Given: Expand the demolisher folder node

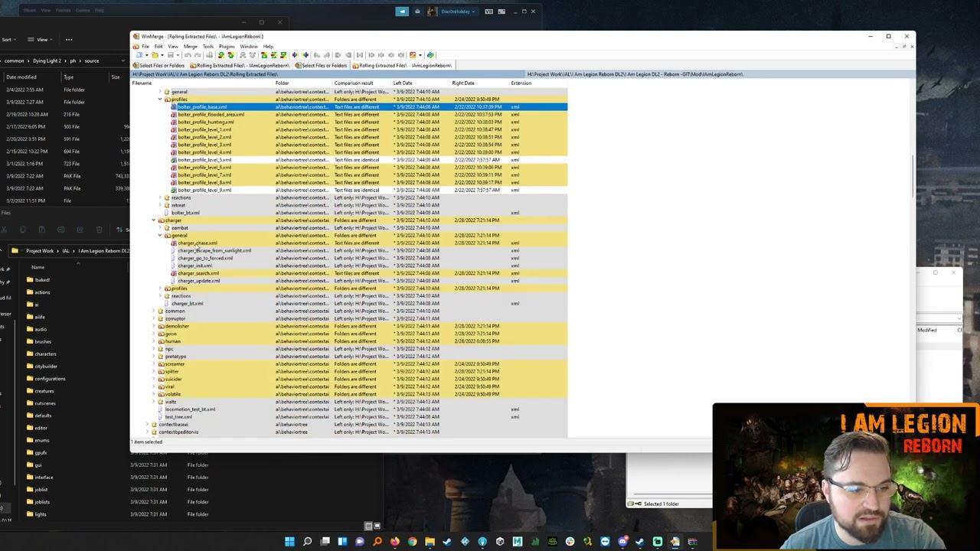Looking at the screenshot, I should click(x=154, y=326).
